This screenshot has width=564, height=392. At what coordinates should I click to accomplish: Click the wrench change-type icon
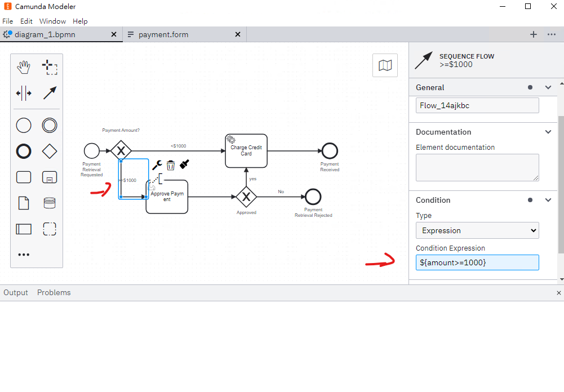(x=157, y=165)
